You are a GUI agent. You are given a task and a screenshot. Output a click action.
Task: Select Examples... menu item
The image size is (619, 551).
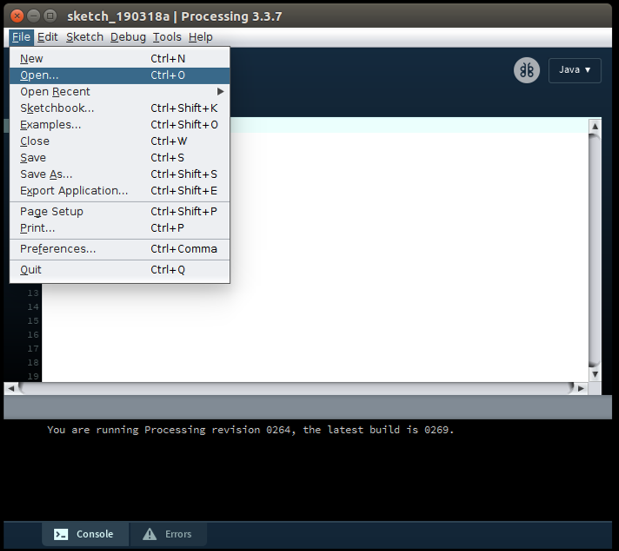(120, 125)
